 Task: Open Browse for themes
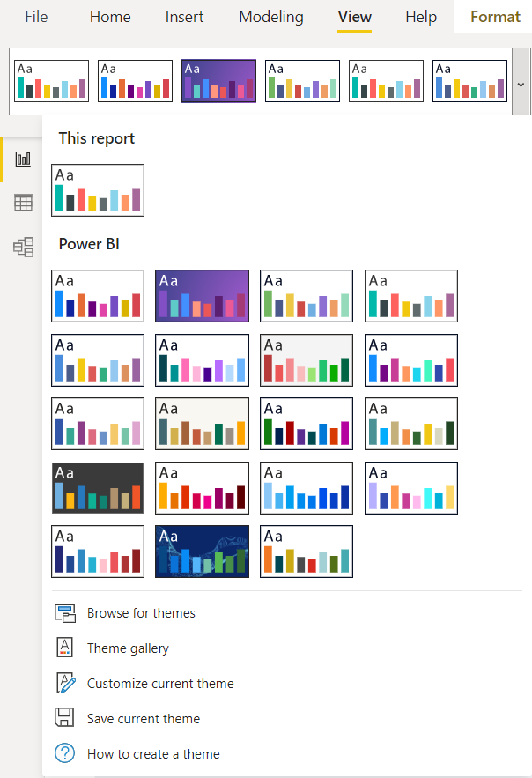point(141,611)
